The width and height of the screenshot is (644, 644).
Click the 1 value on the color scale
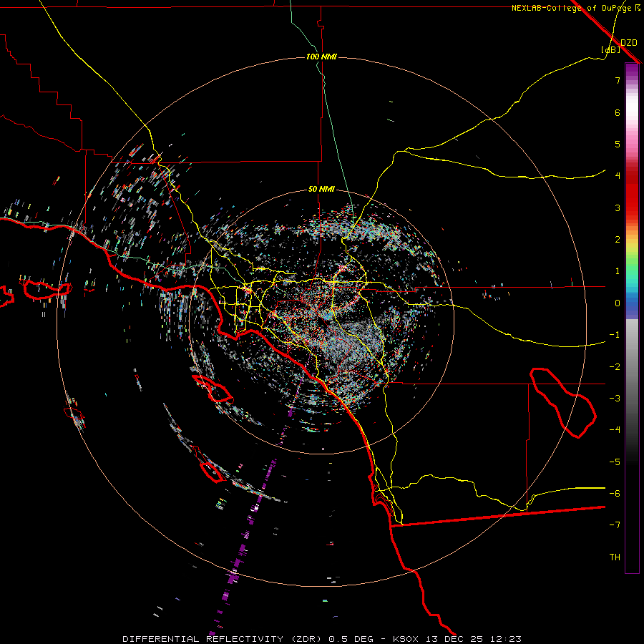tap(618, 271)
